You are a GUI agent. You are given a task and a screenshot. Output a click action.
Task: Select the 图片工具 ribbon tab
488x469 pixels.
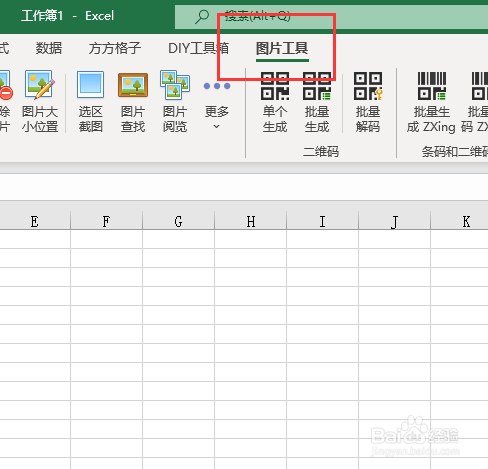pos(282,48)
